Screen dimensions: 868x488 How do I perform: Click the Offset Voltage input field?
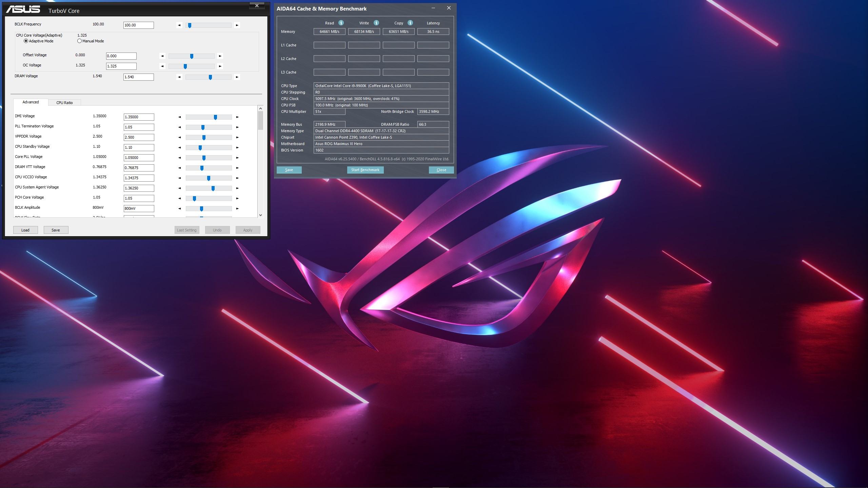coord(121,56)
